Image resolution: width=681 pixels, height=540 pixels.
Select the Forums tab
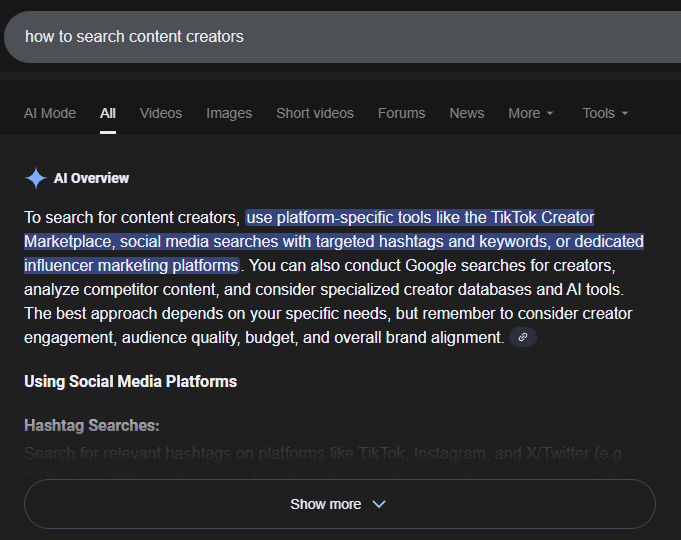pyautogui.click(x=401, y=113)
